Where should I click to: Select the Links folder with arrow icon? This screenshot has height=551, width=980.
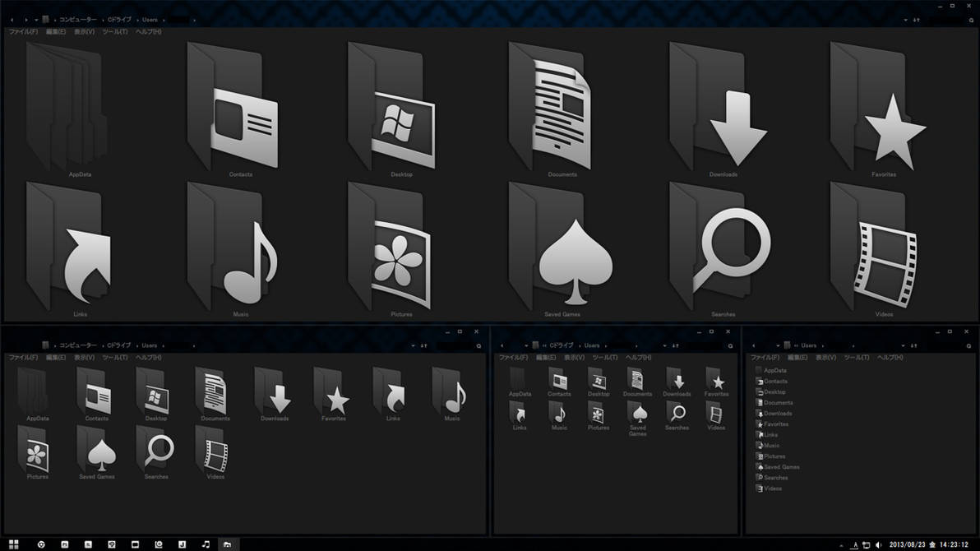click(81, 255)
